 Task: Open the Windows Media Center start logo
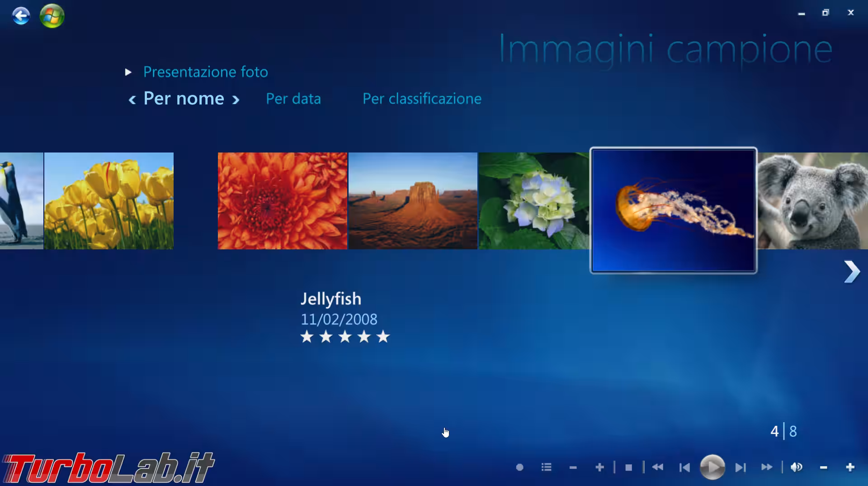click(52, 16)
